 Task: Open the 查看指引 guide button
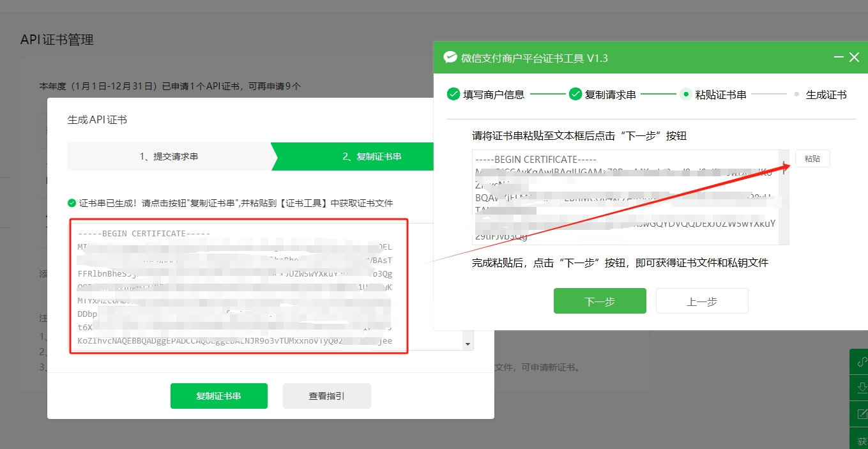[x=326, y=396]
